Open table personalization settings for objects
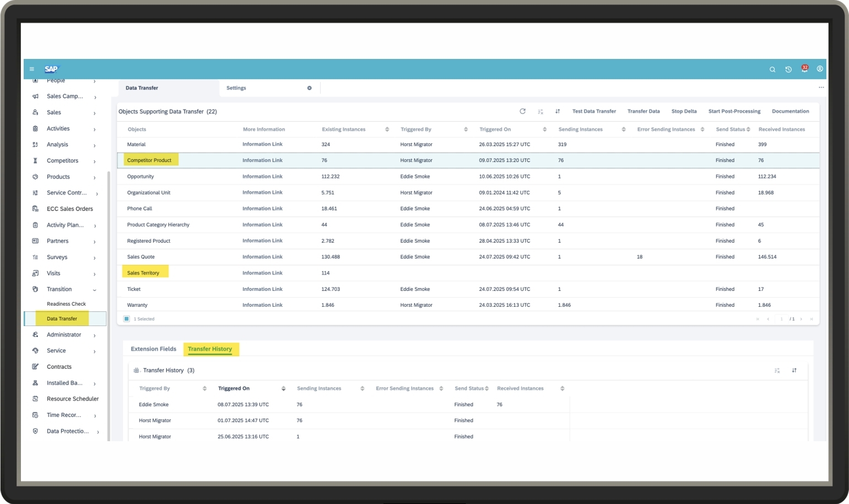849x504 pixels. (540, 112)
